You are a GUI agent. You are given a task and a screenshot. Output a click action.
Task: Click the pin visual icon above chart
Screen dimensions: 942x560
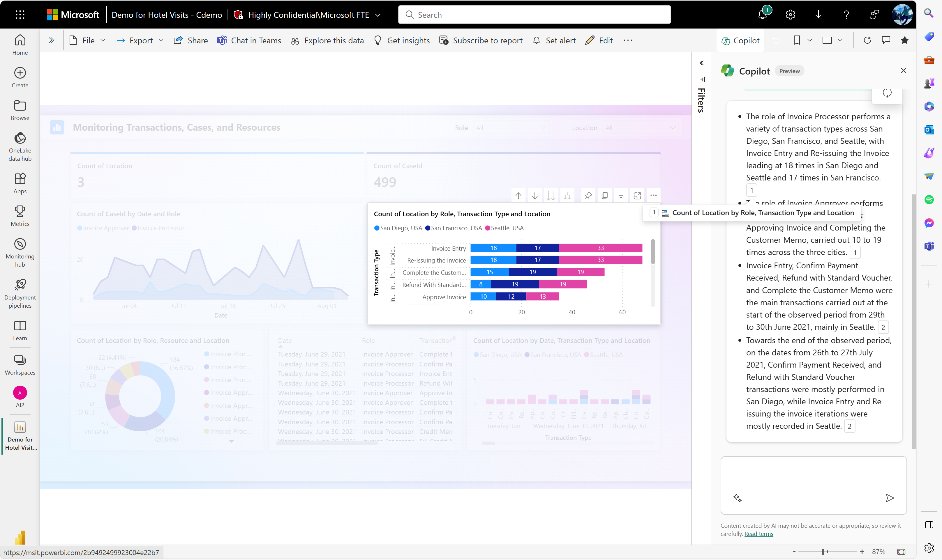pyautogui.click(x=588, y=196)
